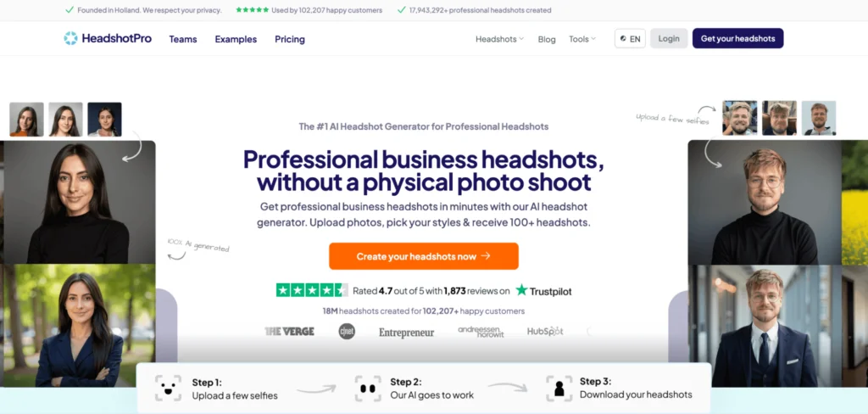Click the Login button
Viewport: 868px width, 414px height.
[x=669, y=38]
